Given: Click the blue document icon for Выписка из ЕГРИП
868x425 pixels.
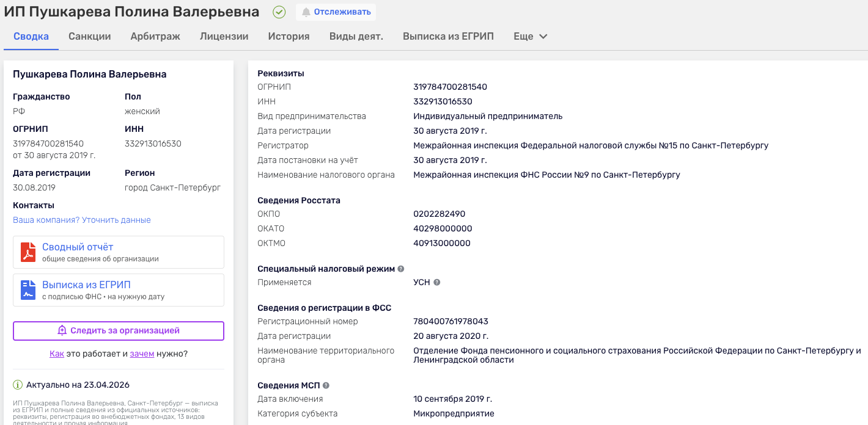Looking at the screenshot, I should point(28,290).
